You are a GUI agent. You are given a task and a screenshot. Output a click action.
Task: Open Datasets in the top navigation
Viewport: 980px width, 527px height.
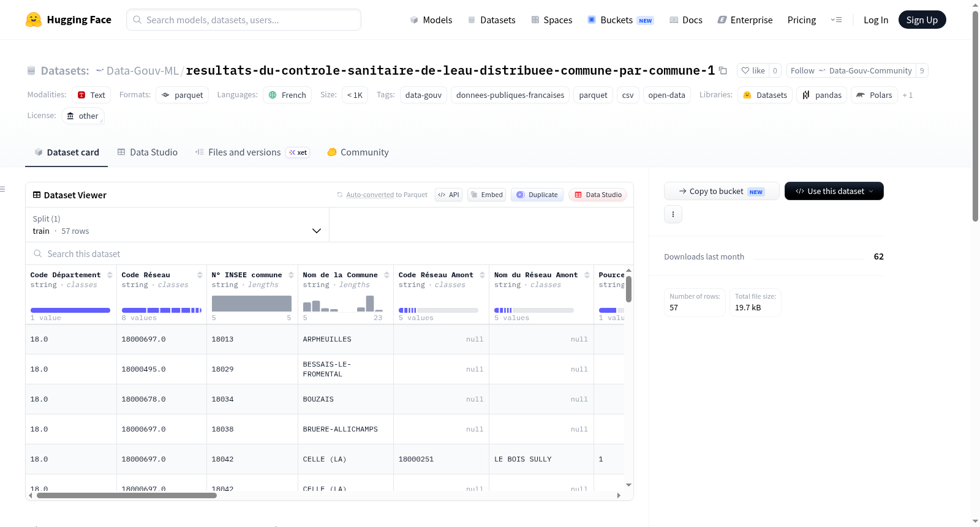coord(491,20)
